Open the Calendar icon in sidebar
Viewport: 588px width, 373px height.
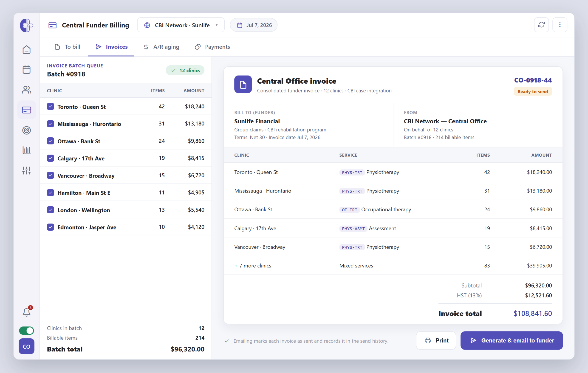coord(26,70)
